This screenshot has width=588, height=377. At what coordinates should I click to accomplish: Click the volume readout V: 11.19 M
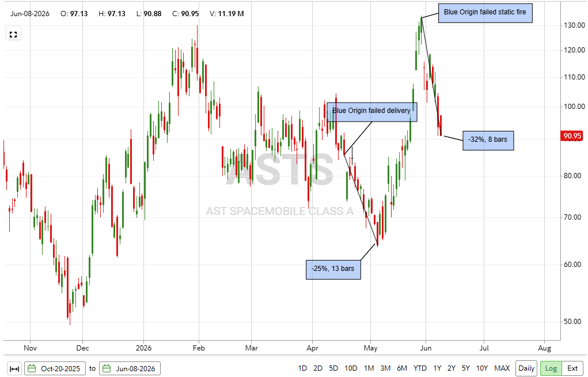pos(227,14)
